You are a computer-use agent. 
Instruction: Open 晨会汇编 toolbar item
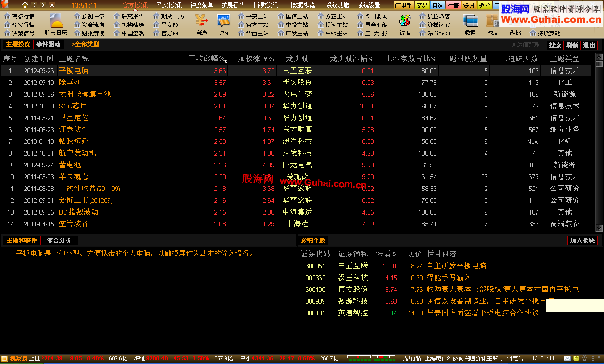pos(372,25)
